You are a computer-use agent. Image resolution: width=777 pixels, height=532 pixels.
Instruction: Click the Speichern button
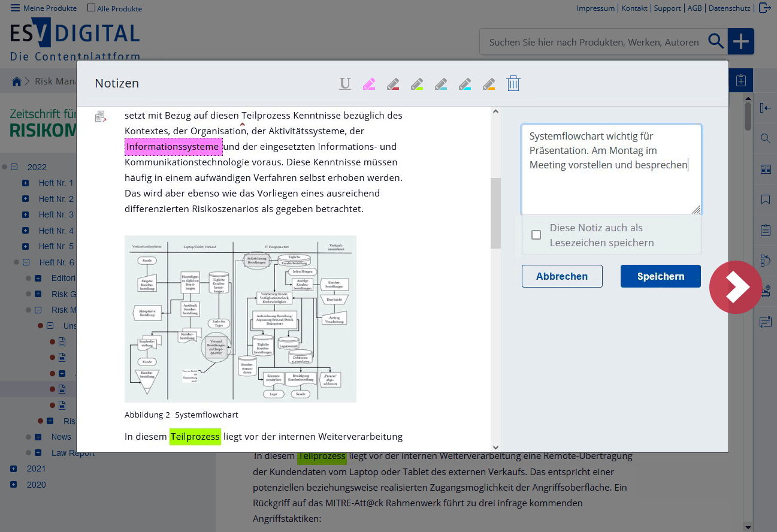(660, 276)
